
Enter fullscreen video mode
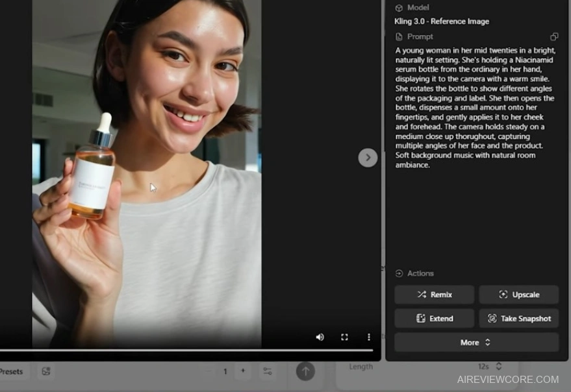coord(344,337)
